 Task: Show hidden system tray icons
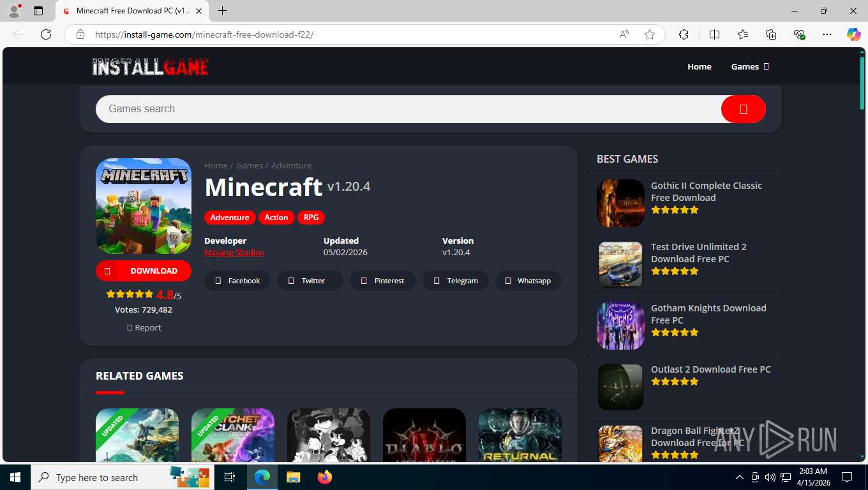click(740, 477)
